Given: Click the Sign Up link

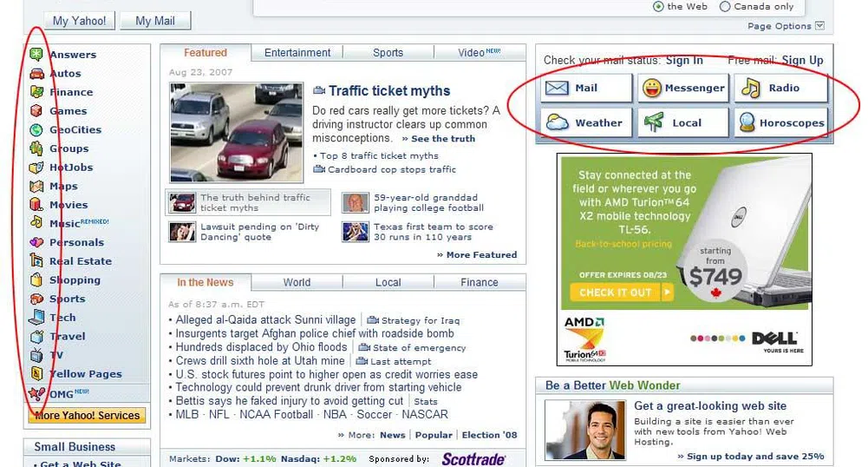Looking at the screenshot, I should point(802,61).
